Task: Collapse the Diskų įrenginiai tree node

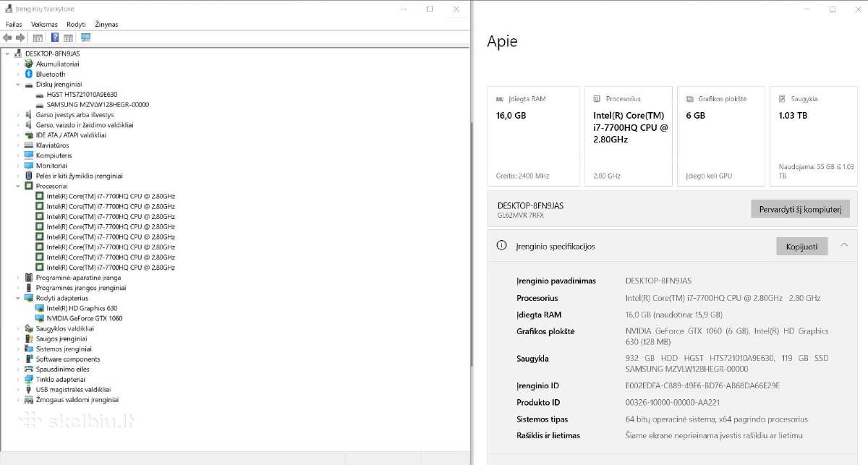Action: [19, 84]
